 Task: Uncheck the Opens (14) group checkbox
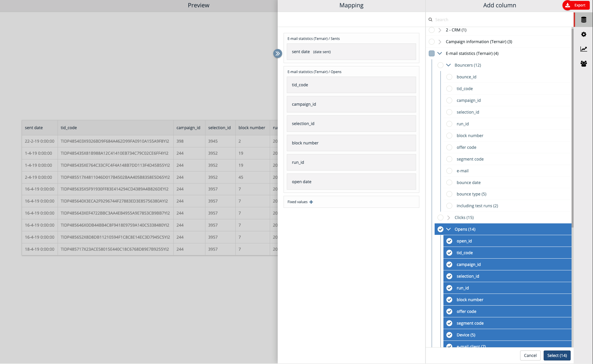coord(440,229)
